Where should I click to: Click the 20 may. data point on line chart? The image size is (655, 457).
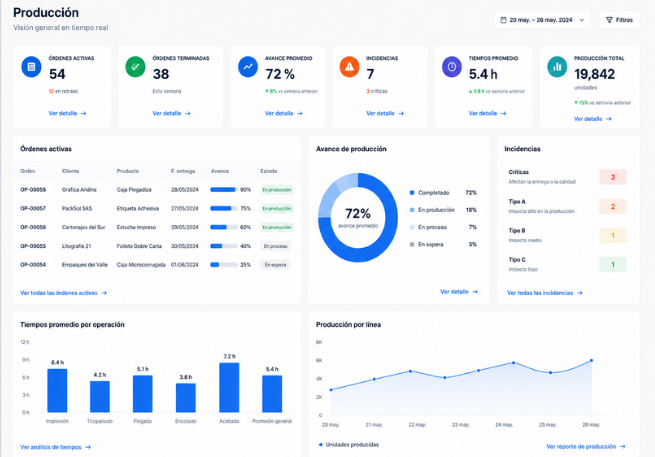pos(331,390)
